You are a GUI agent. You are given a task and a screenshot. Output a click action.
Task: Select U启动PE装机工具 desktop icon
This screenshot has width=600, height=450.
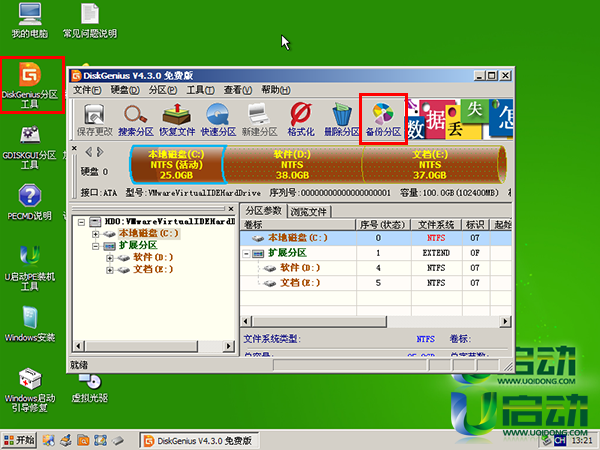coord(30,268)
